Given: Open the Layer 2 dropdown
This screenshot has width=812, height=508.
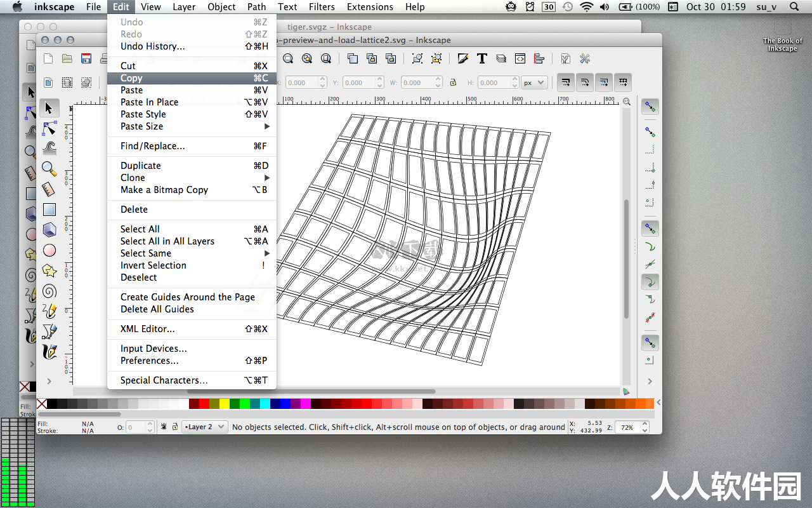Looking at the screenshot, I should tap(204, 427).
